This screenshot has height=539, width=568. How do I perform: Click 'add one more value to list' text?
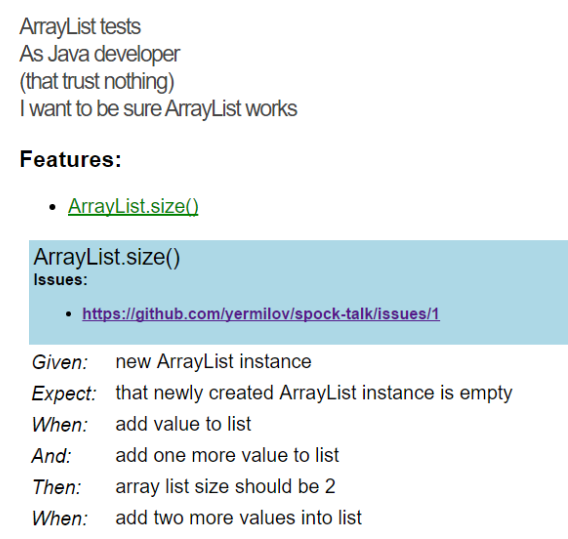coord(227,455)
